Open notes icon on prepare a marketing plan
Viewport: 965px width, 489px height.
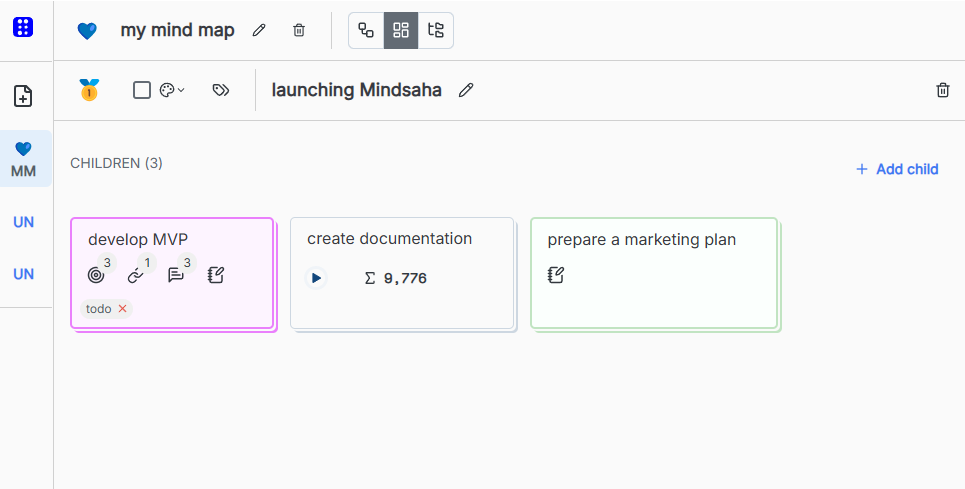tap(556, 275)
